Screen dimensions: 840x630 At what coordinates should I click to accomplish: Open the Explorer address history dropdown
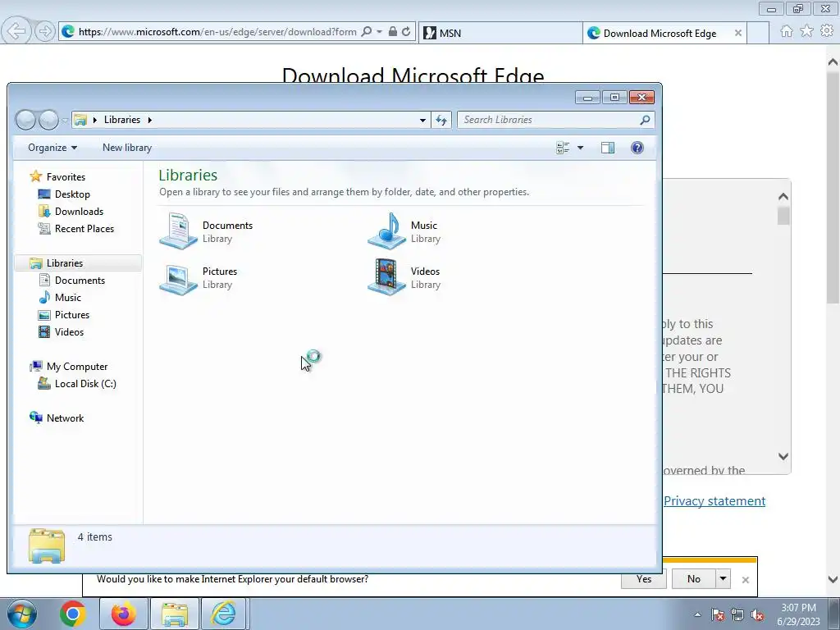[422, 120]
